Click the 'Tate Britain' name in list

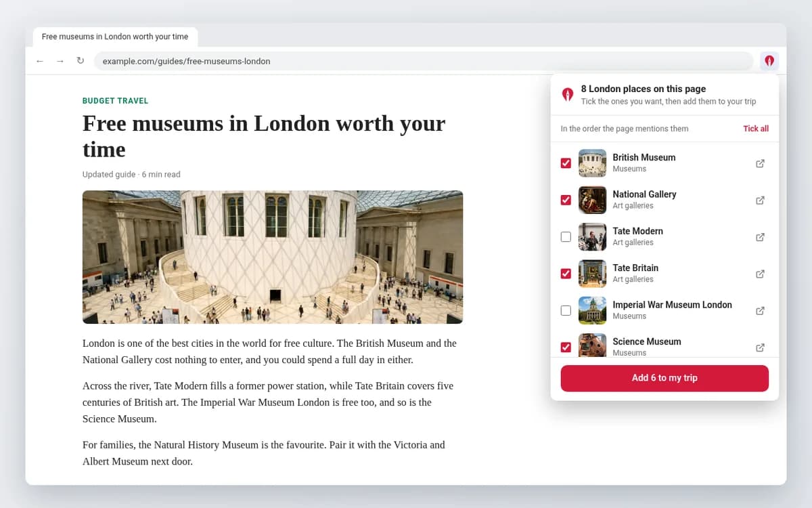coord(635,268)
